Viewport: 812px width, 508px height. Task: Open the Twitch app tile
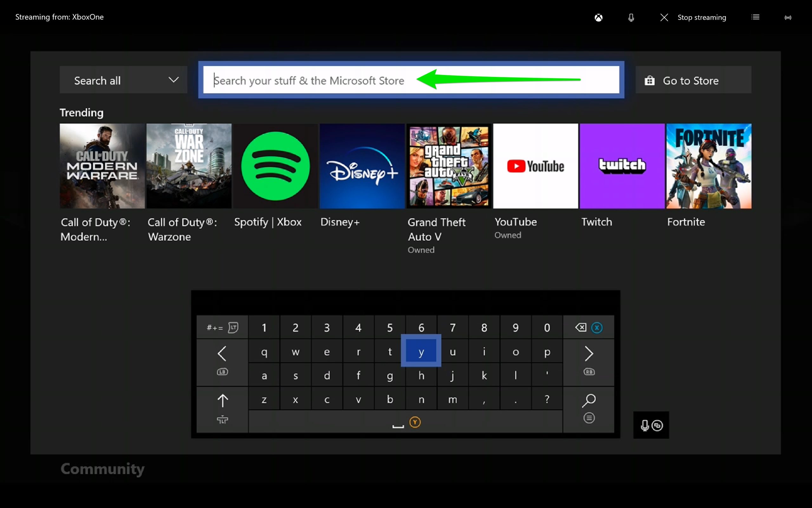click(x=622, y=166)
